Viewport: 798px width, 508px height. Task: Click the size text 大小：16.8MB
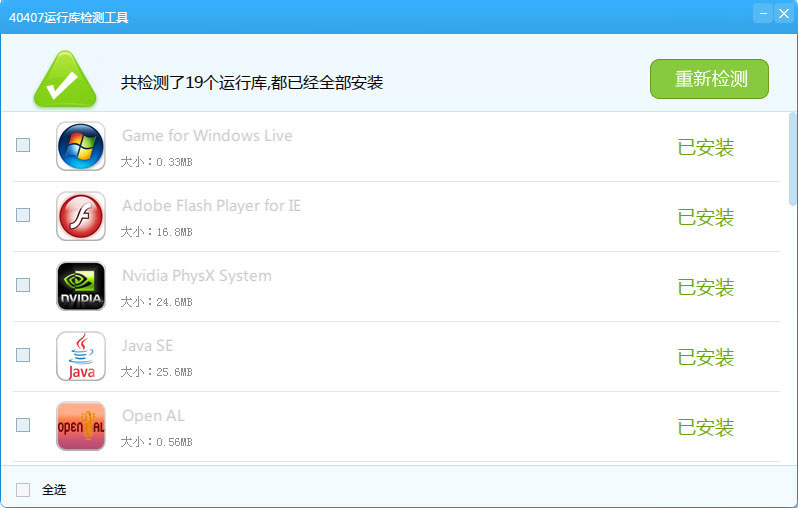(156, 232)
